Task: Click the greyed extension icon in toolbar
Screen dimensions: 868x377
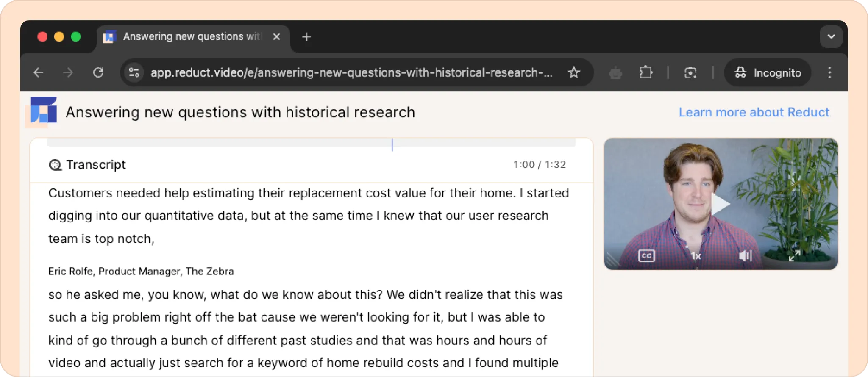Action: (615, 74)
